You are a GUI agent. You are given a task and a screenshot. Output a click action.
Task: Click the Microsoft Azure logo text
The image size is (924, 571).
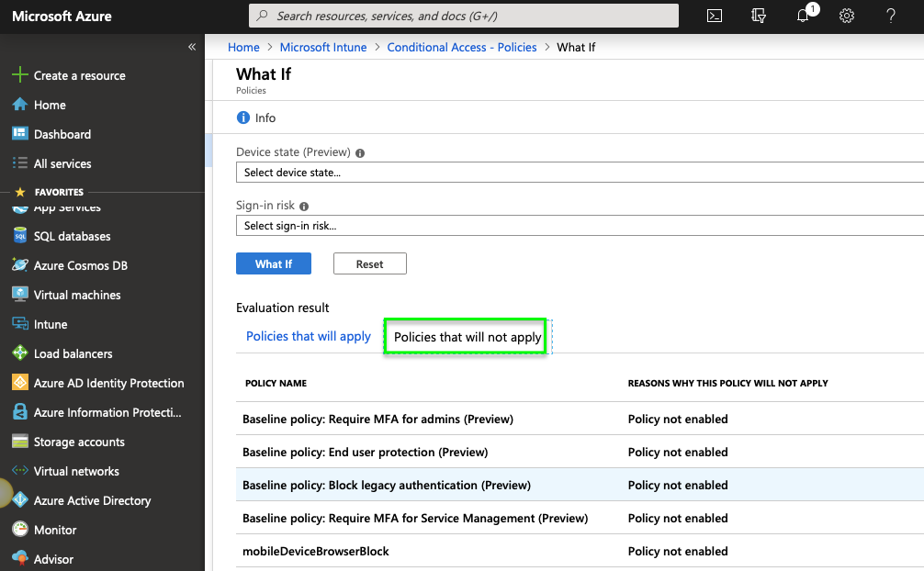coord(62,17)
